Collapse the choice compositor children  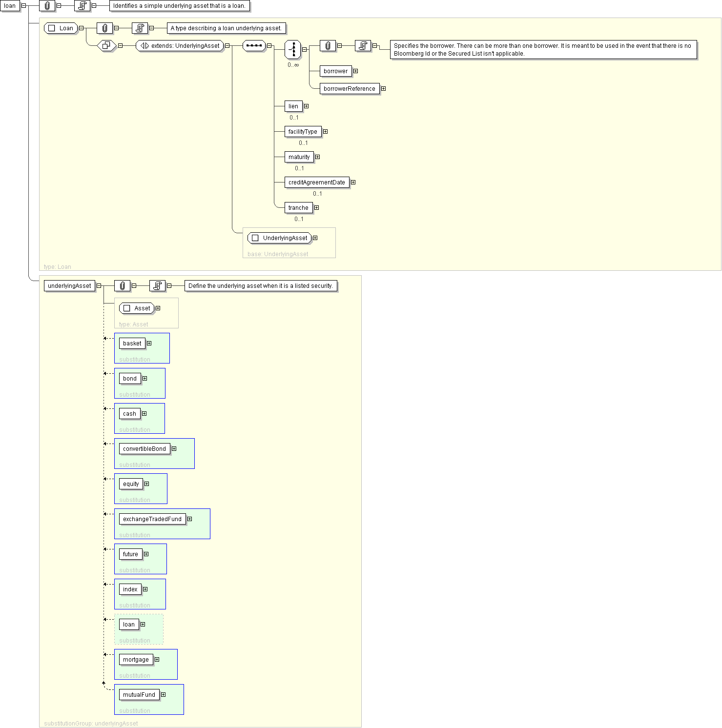click(x=305, y=49)
